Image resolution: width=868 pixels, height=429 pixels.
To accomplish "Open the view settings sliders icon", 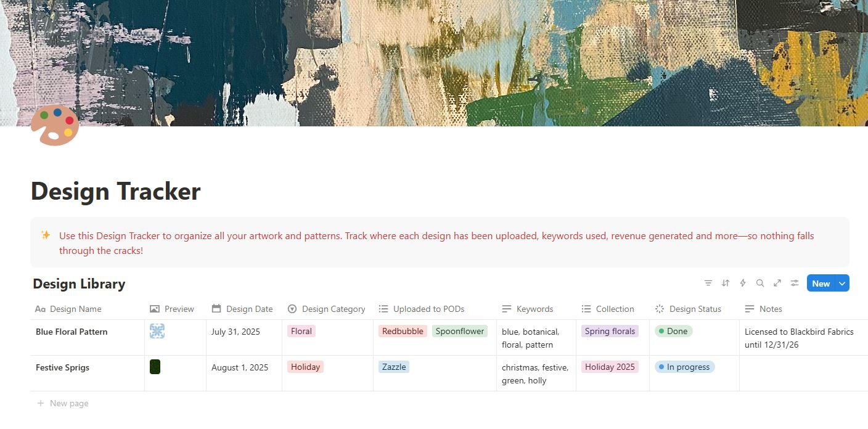I will tap(795, 284).
